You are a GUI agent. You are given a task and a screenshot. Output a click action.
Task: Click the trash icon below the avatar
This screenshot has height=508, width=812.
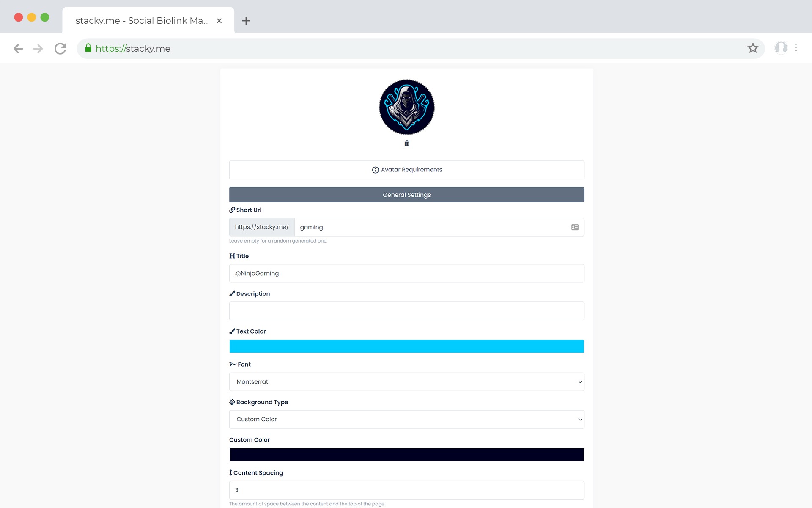pyautogui.click(x=406, y=144)
